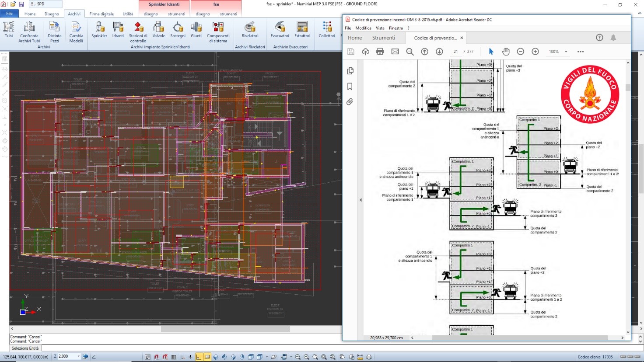Click the Estrattori ribbon icon
Image resolution: width=644 pixels, height=362 pixels.
302,30
